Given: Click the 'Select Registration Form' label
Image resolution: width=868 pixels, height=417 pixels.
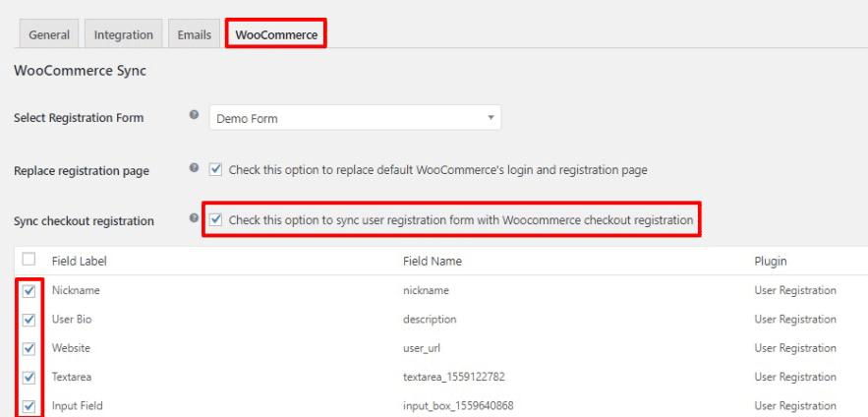Looking at the screenshot, I should [x=79, y=118].
